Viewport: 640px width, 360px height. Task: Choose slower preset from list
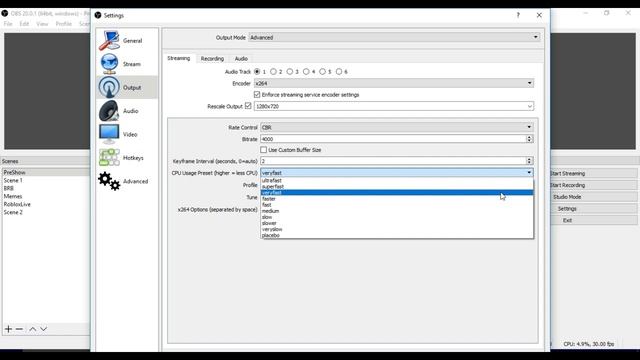click(x=397, y=223)
